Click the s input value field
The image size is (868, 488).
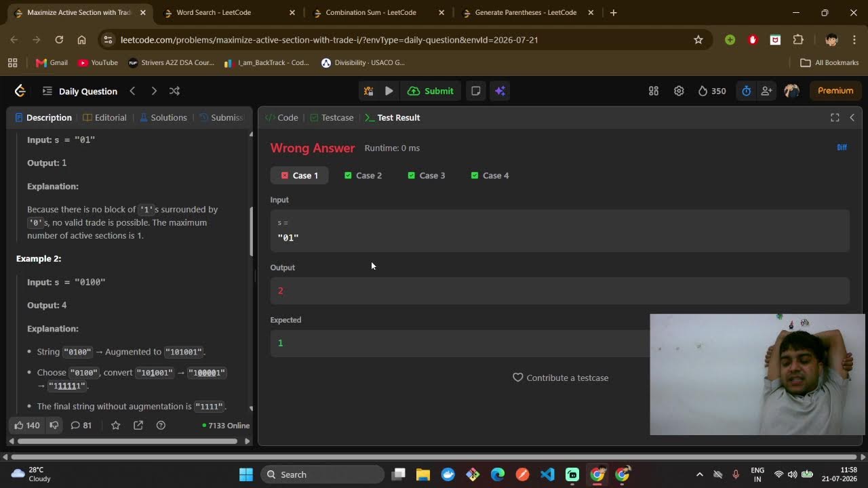[x=560, y=230]
